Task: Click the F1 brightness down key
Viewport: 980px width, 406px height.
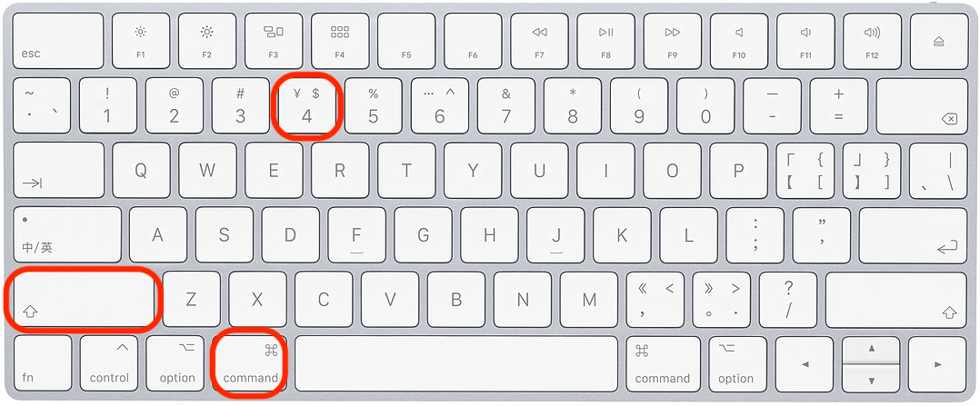Action: (141, 41)
